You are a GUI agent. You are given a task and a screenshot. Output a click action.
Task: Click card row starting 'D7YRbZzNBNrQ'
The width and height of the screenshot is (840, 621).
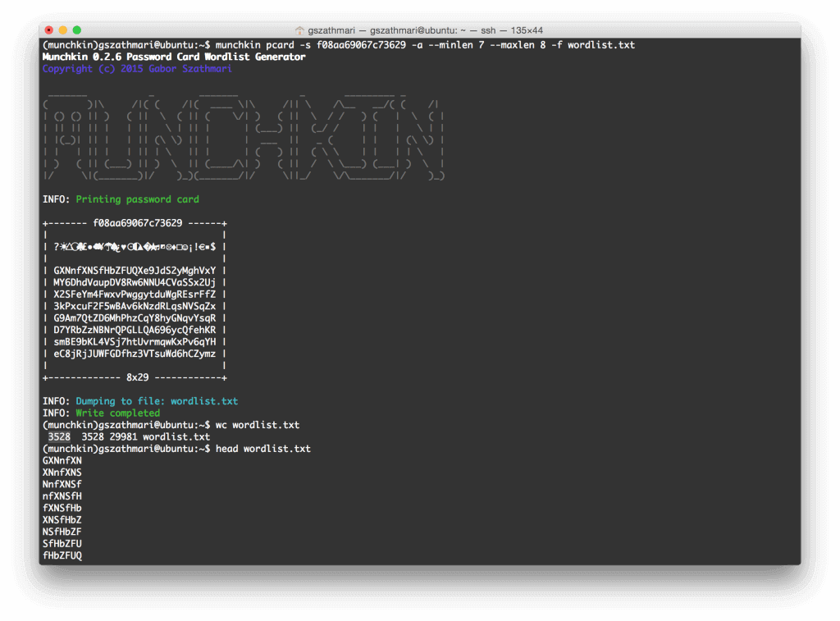pyautogui.click(x=135, y=330)
